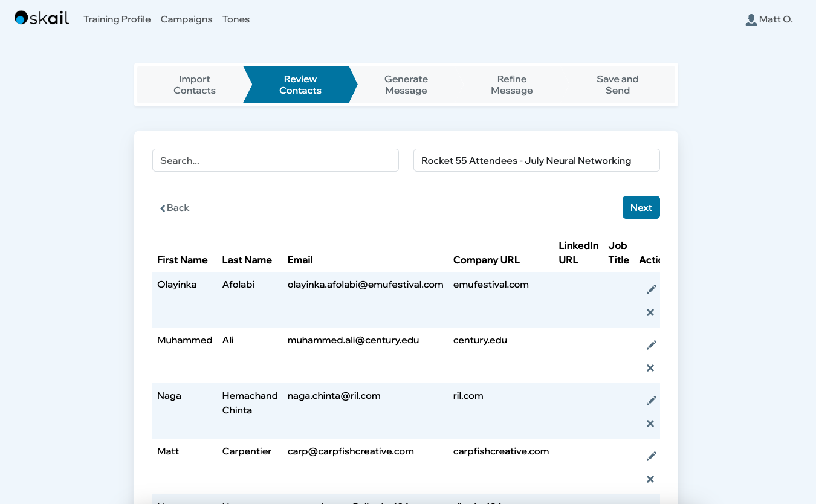Click the Skail logo
Viewport: 816px width, 504px height.
(x=42, y=19)
